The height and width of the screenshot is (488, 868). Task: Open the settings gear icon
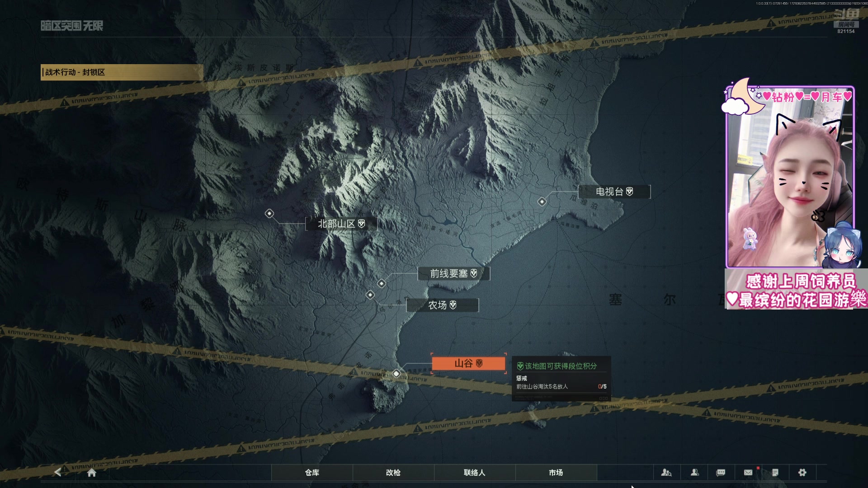click(802, 473)
